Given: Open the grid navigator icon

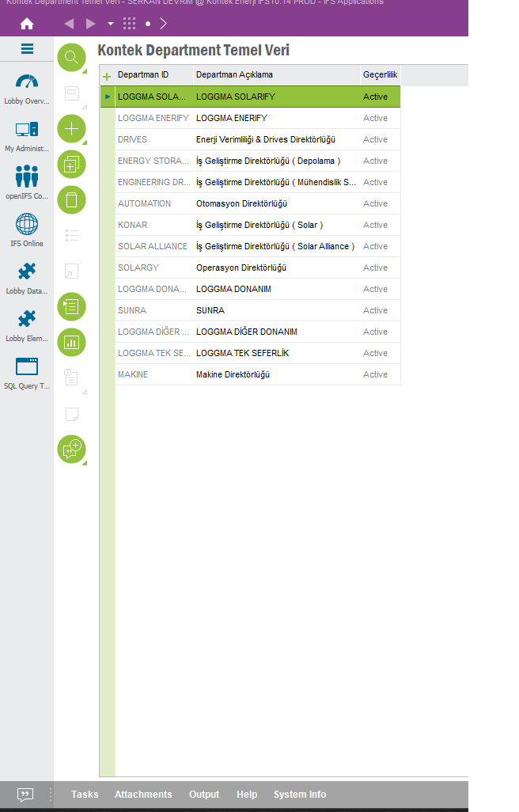Looking at the screenshot, I should pyautogui.click(x=130, y=24).
